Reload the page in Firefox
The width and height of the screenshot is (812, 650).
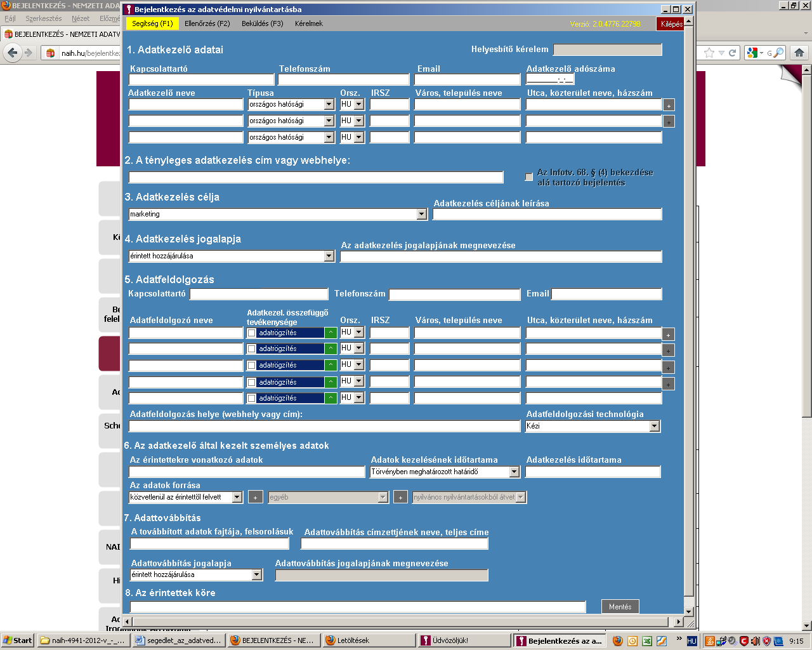(732, 53)
